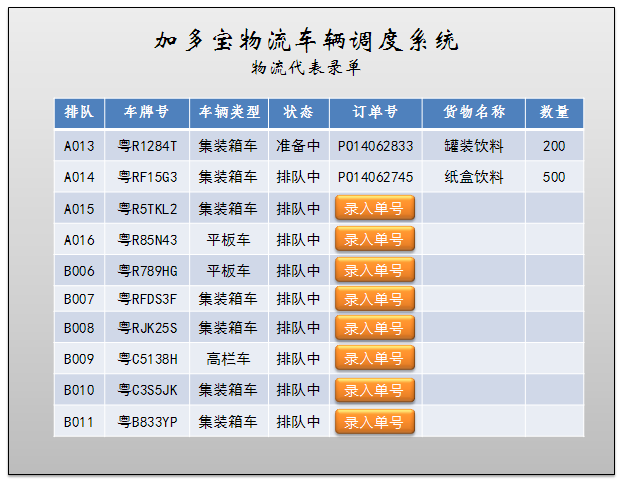Click quantity value 500
The width and height of the screenshot is (623, 482).
pyautogui.click(x=554, y=177)
